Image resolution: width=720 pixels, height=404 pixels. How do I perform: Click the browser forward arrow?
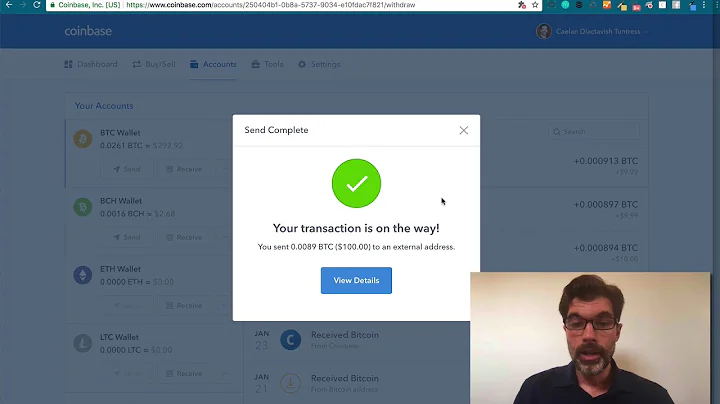point(22,5)
